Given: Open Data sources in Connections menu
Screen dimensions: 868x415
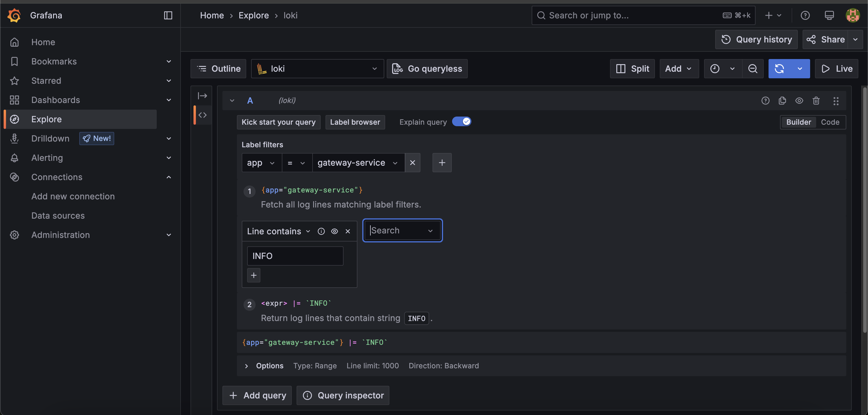Looking at the screenshot, I should 58,215.
